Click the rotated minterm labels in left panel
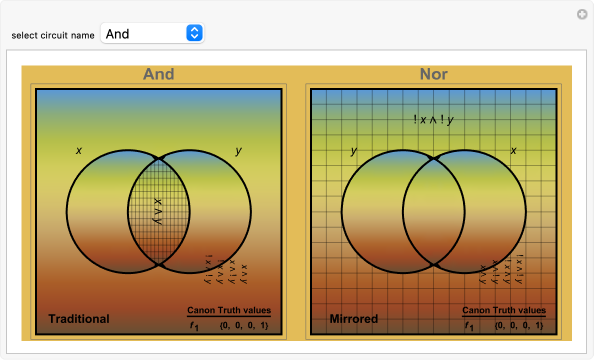Screen dimensions: 594x361 (x=226, y=269)
